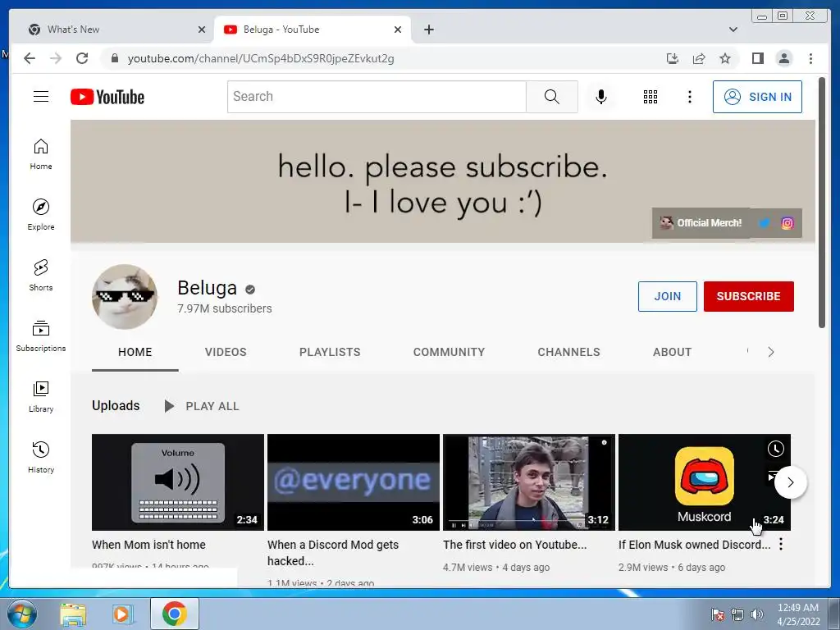Open Twitter link on banner
The image size is (840, 630).
click(765, 223)
